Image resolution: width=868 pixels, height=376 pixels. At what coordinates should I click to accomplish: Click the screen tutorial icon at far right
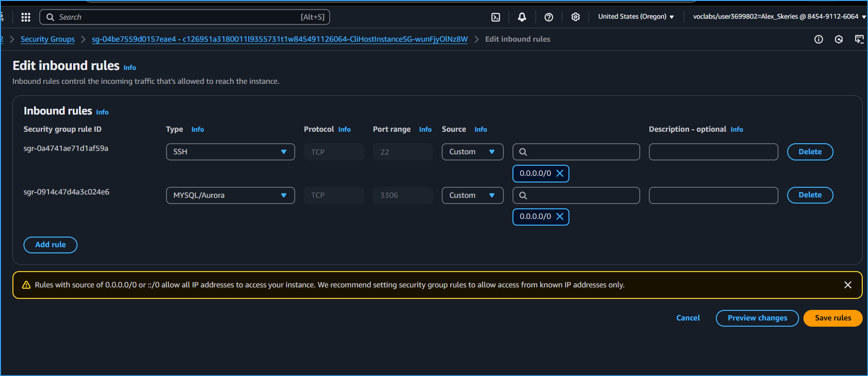coord(859,39)
